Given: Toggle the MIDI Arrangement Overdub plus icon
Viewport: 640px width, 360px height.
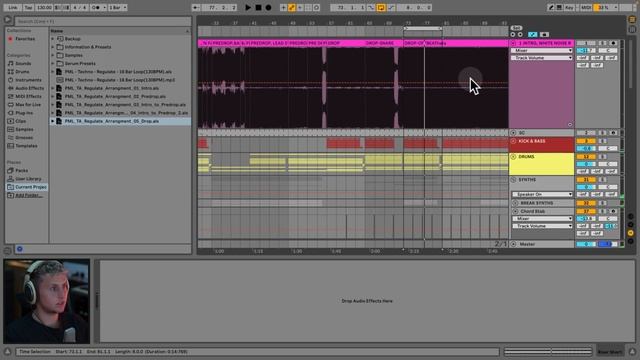Looking at the screenshot, I should (283, 7).
